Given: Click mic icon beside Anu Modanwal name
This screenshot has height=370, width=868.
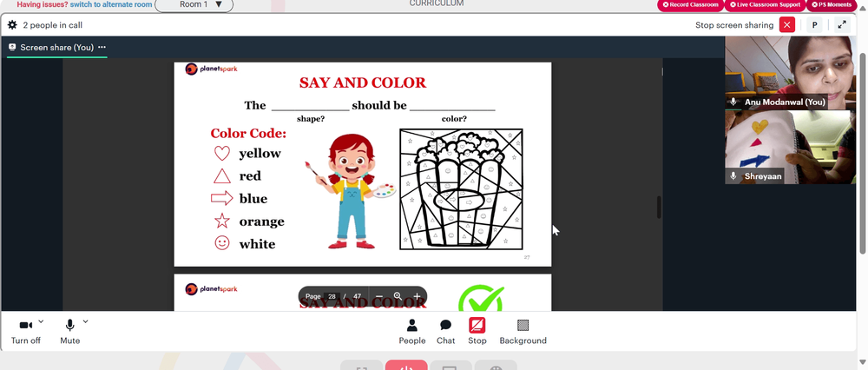Looking at the screenshot, I should pyautogui.click(x=733, y=102).
